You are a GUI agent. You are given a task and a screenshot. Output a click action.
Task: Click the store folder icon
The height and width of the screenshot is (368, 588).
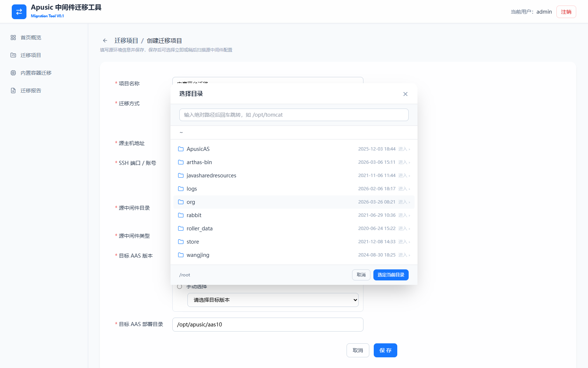tap(181, 242)
